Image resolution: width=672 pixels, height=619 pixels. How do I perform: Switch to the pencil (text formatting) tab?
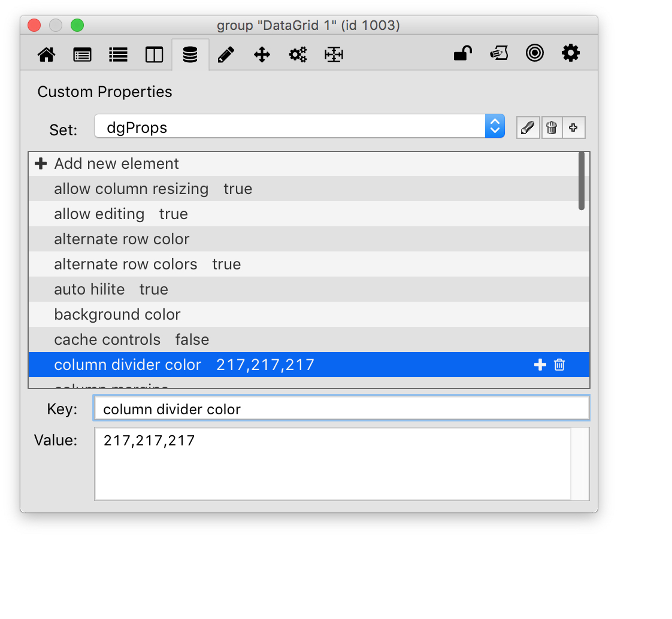226,55
